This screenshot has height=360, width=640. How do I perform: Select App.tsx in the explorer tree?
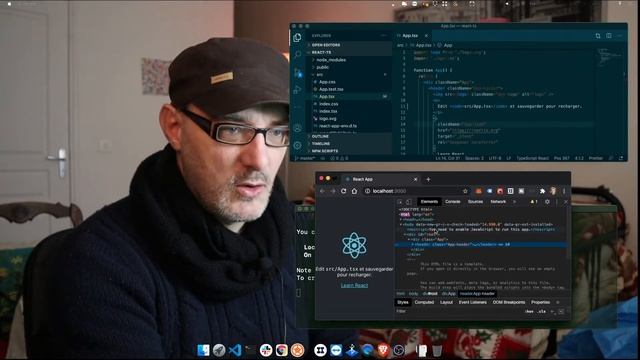click(327, 96)
